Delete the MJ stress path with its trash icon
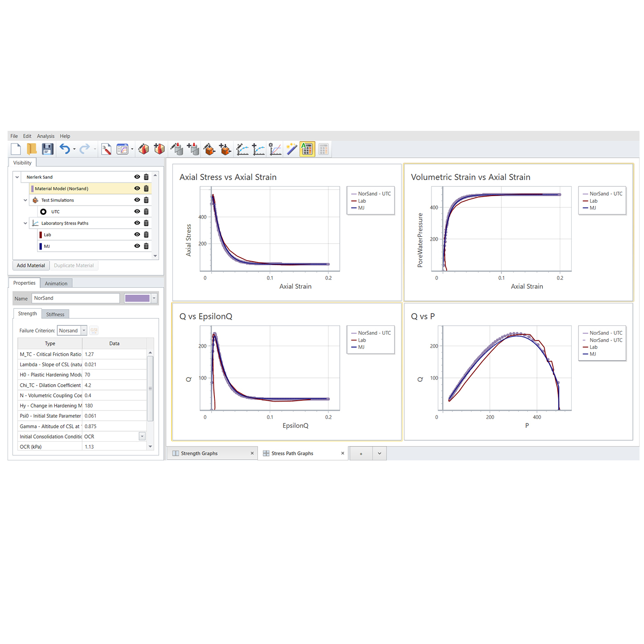644x644 pixels. click(146, 246)
